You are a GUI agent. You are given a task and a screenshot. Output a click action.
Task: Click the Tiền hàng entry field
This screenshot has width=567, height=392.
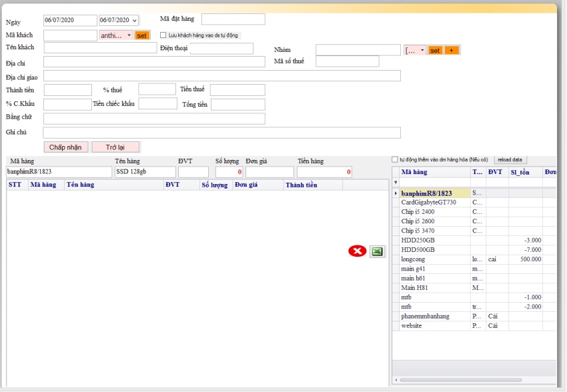click(324, 172)
